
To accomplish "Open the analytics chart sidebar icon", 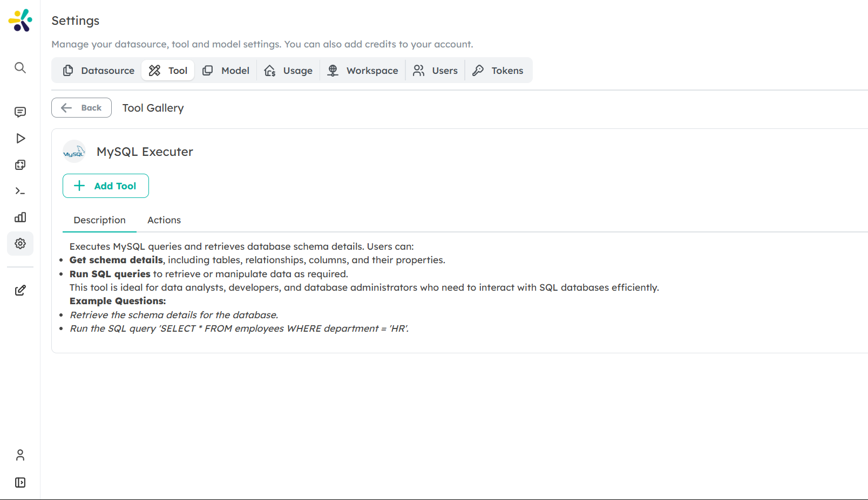I will point(20,217).
